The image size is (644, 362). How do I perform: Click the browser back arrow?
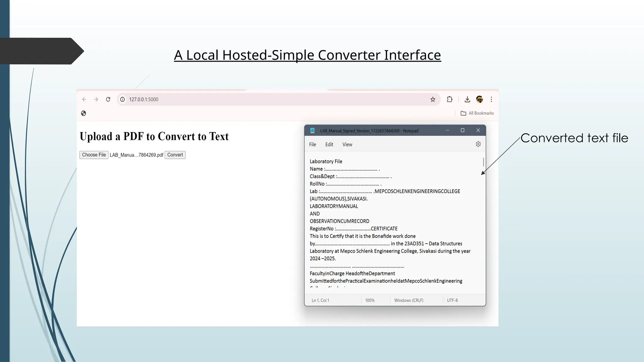84,99
